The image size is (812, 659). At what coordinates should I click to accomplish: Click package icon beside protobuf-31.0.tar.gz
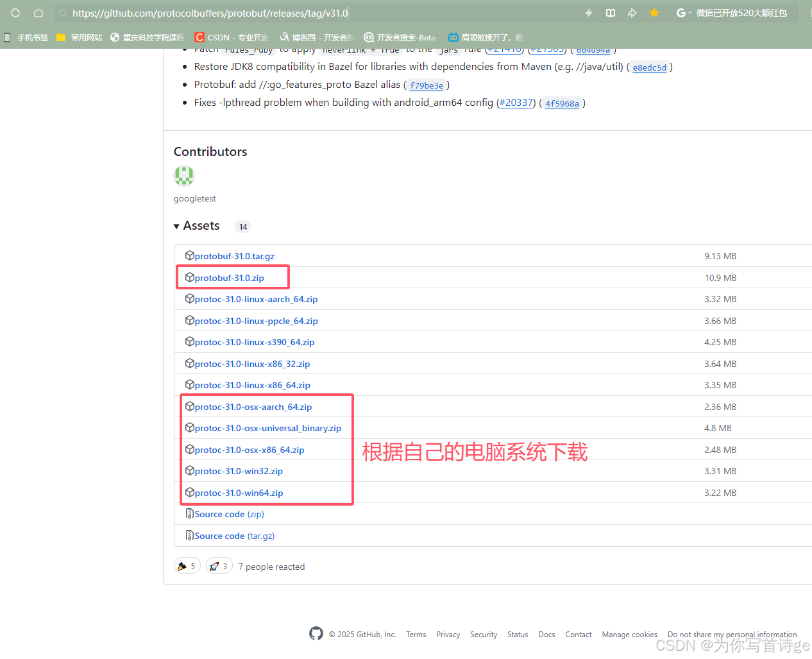[190, 255]
